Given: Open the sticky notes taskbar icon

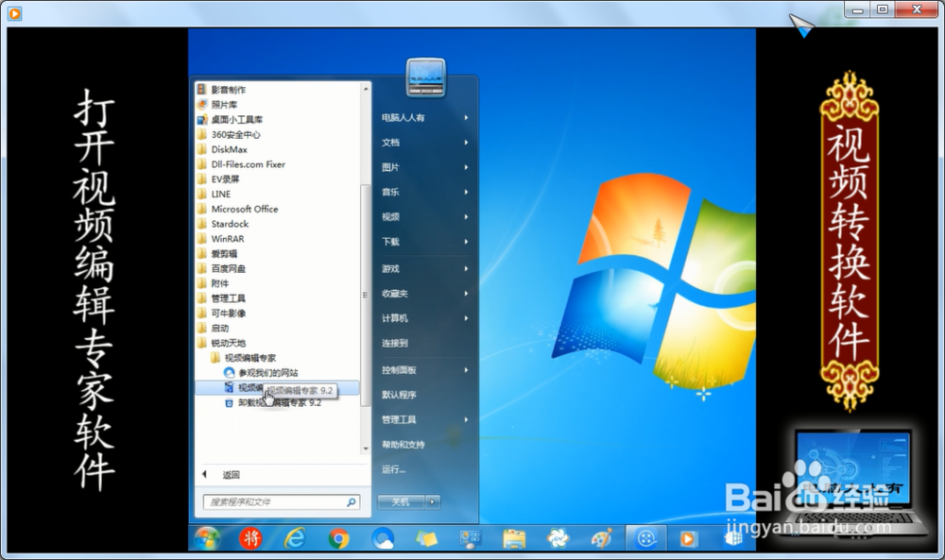Looking at the screenshot, I should pyautogui.click(x=427, y=538).
